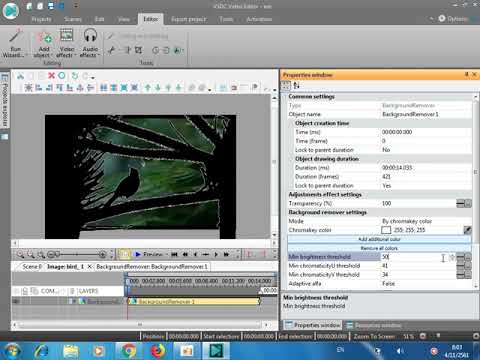Click the plus button on zoom slider
The image size is (480, 360).
point(103,255)
